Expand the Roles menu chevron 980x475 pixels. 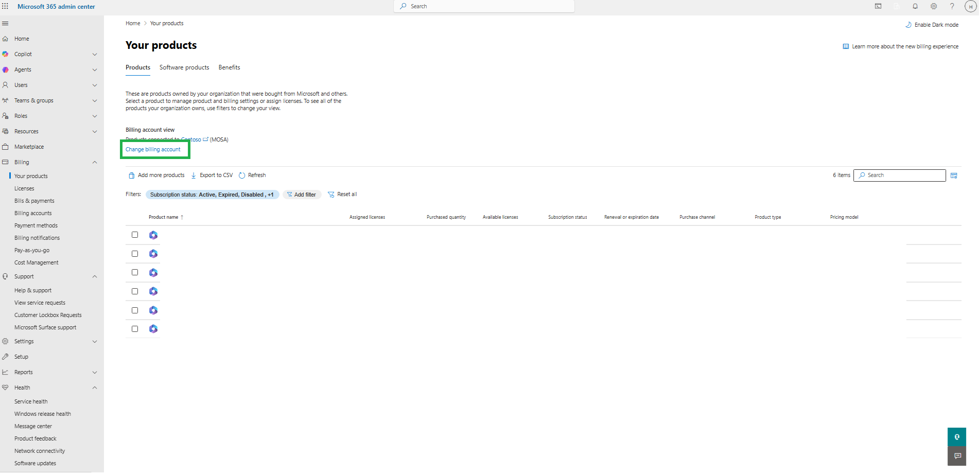(95, 116)
